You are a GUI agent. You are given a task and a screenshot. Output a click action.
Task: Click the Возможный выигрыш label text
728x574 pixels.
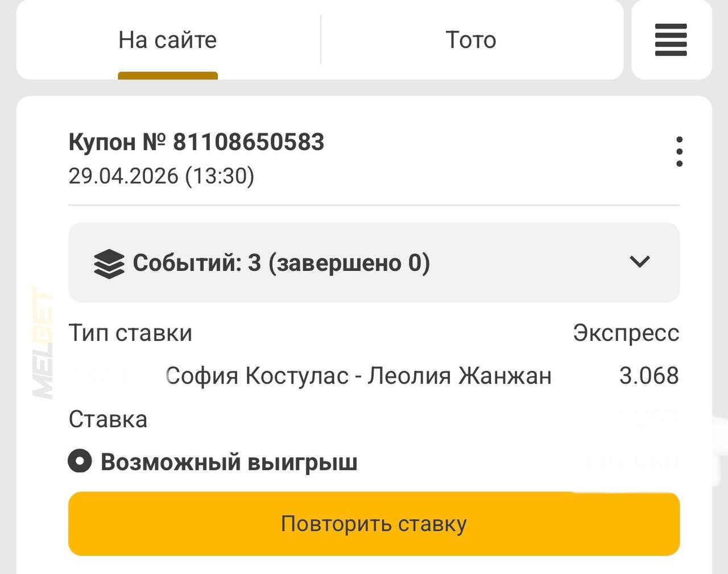pyautogui.click(x=229, y=462)
